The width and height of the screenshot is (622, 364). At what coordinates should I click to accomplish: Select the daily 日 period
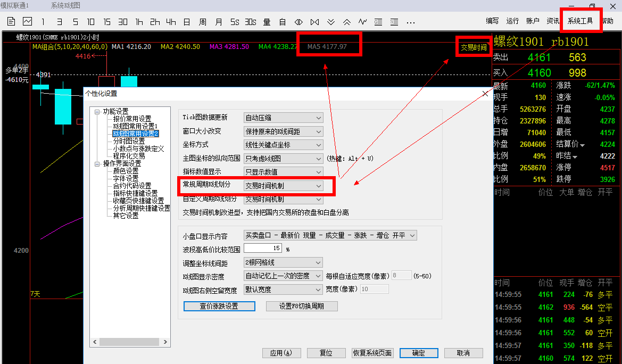point(187,22)
